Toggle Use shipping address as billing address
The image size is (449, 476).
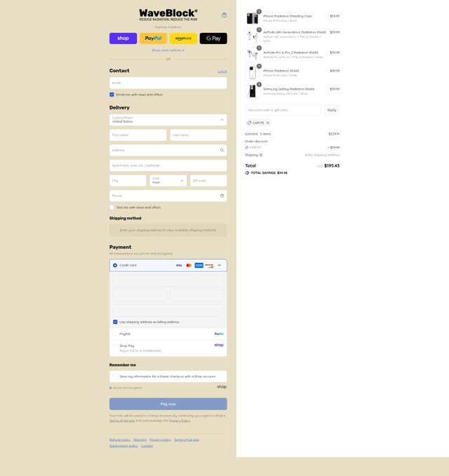tap(115, 322)
